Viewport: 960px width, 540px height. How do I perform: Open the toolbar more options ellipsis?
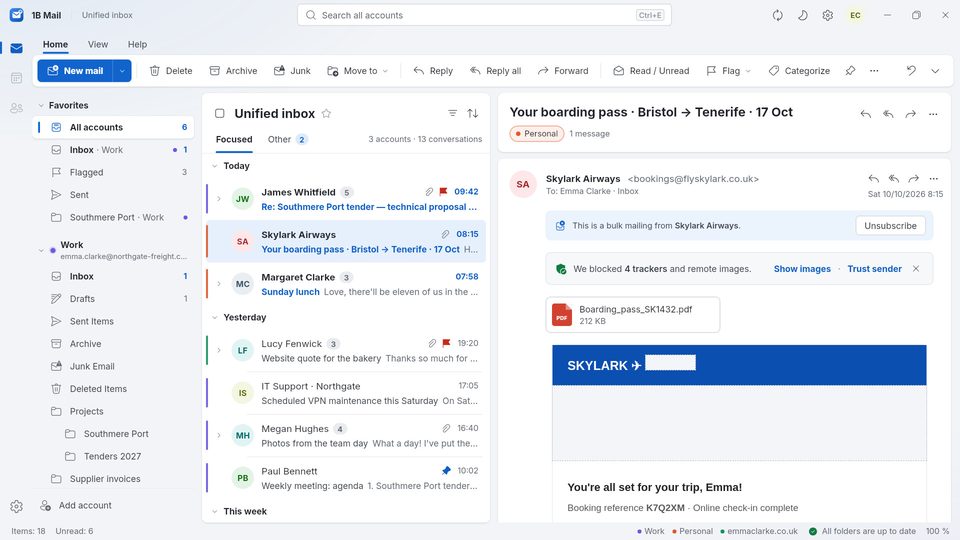click(874, 71)
